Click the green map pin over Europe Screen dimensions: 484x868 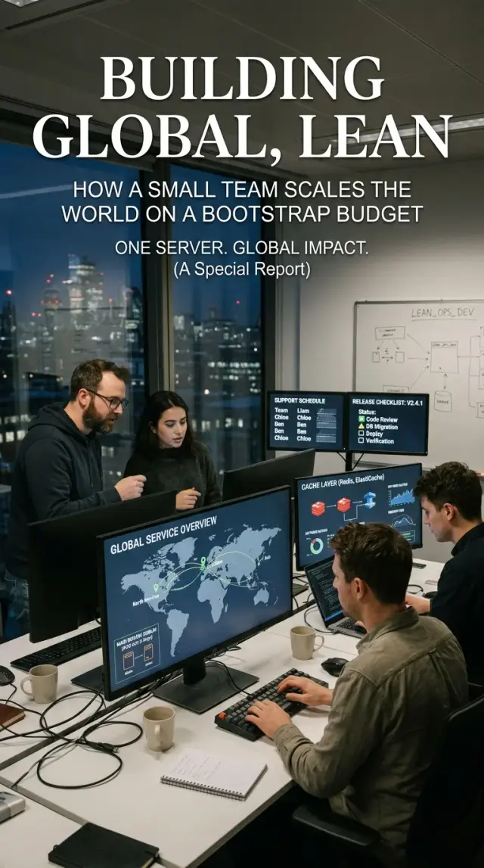point(203,564)
